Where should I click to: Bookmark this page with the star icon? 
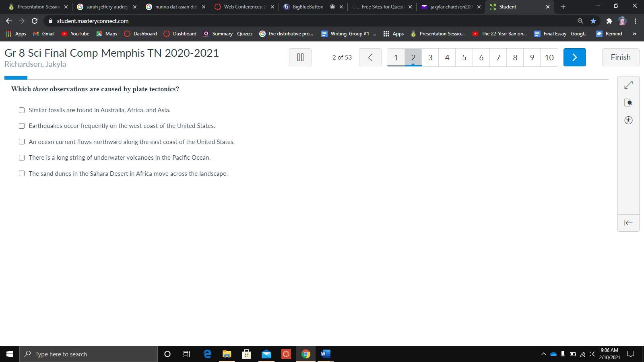click(593, 21)
